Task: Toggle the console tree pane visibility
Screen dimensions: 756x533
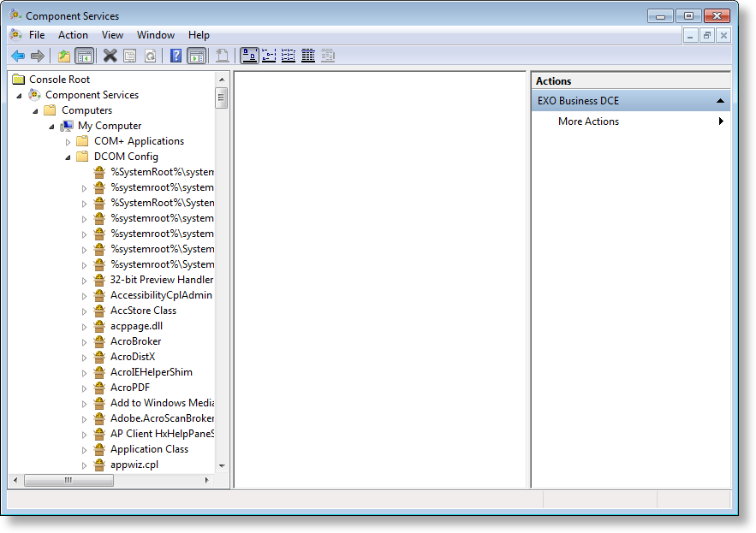Action: (85, 56)
